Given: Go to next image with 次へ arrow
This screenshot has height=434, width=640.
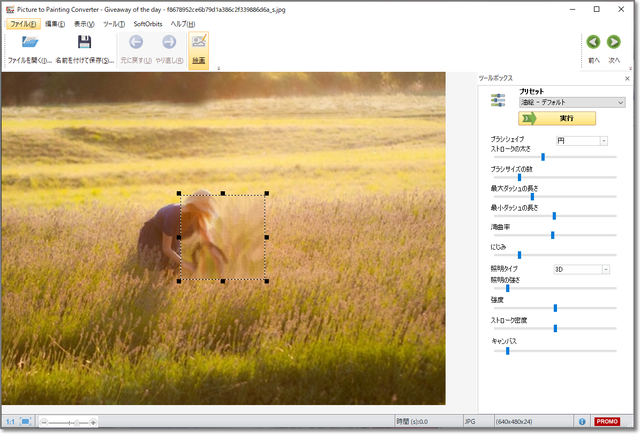Looking at the screenshot, I should 615,42.
